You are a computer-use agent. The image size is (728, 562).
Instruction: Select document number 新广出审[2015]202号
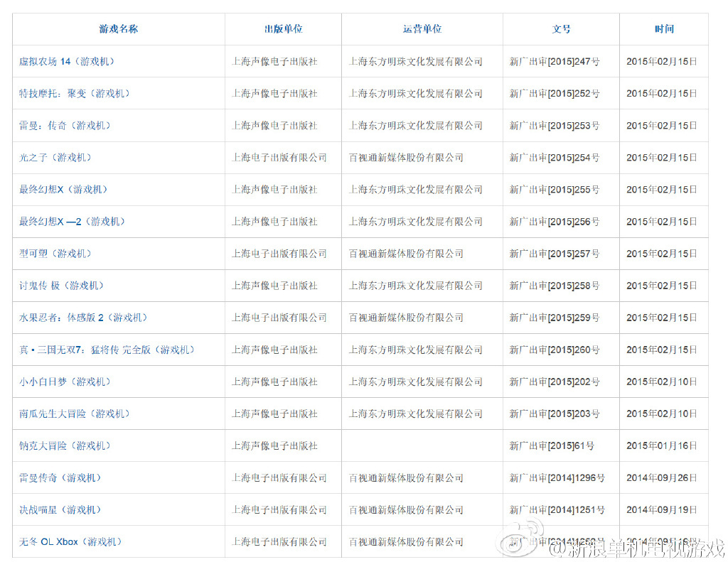(x=555, y=382)
